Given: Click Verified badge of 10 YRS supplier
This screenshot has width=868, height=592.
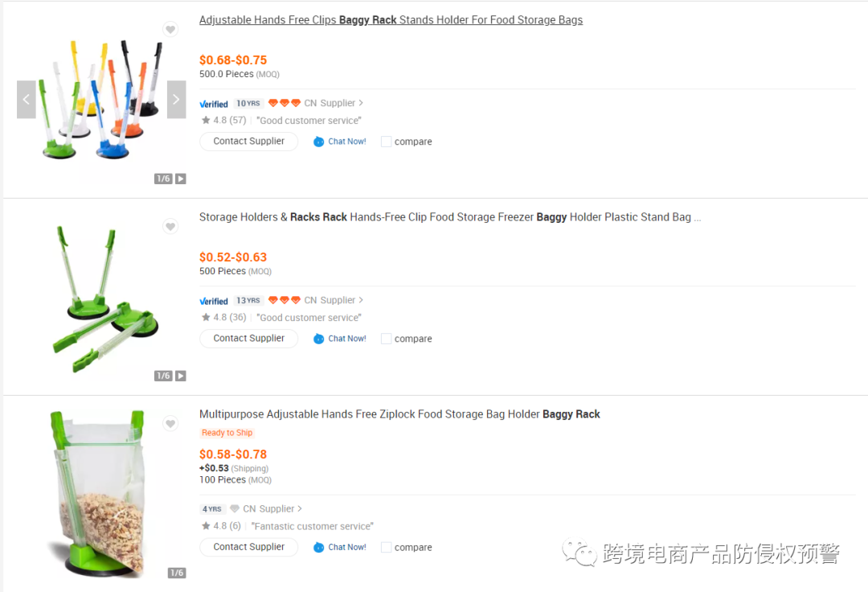Looking at the screenshot, I should [x=214, y=104].
